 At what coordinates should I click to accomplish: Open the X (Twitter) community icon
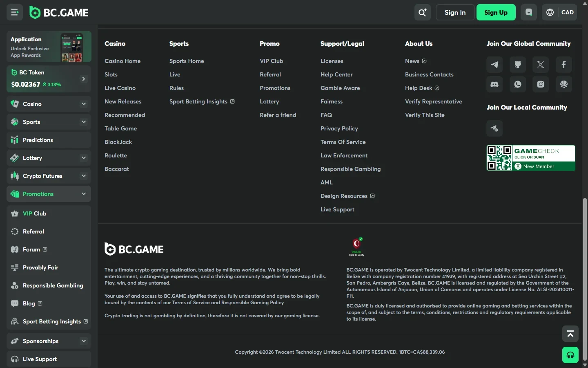pyautogui.click(x=541, y=65)
